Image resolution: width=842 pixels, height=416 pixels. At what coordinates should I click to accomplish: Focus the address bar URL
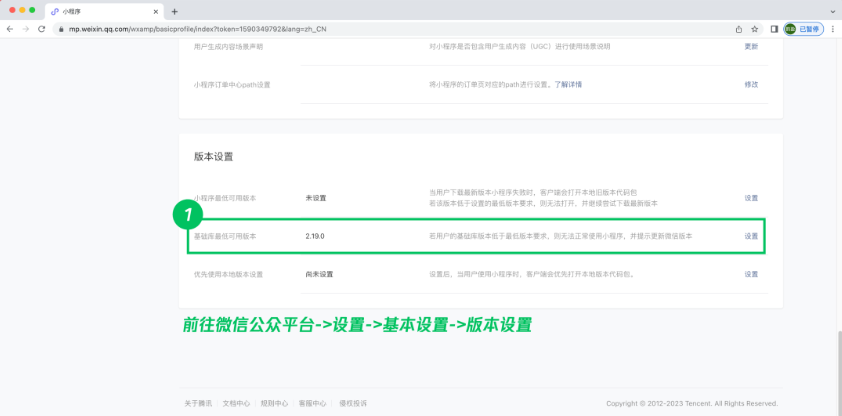[198, 29]
